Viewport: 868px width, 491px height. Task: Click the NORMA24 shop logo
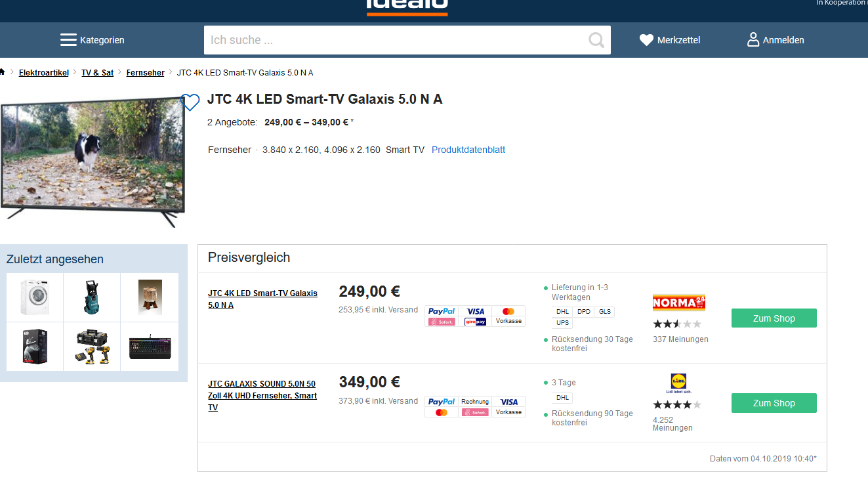(679, 303)
